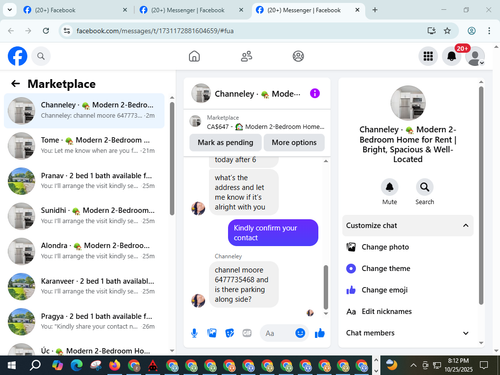The width and height of the screenshot is (500, 375).
Task: Open Windows Start menu
Action: coord(12,365)
